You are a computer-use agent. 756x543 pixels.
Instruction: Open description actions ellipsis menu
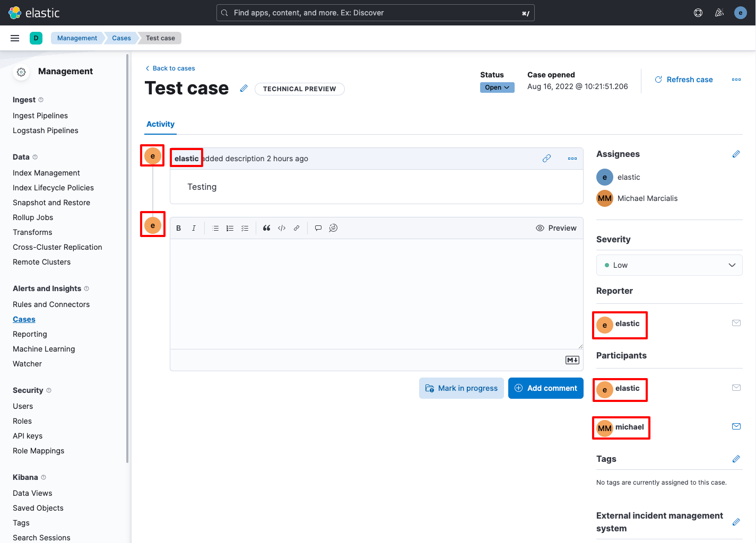coord(572,159)
